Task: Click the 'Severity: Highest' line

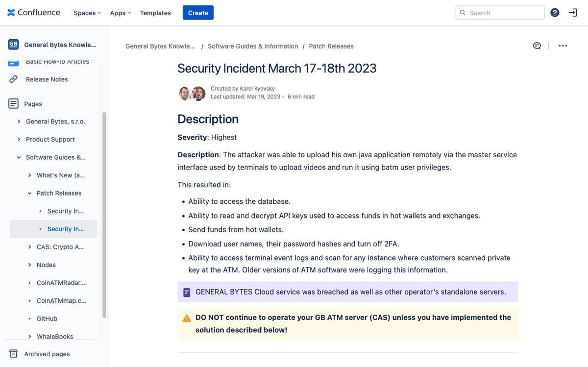Action: coord(207,137)
